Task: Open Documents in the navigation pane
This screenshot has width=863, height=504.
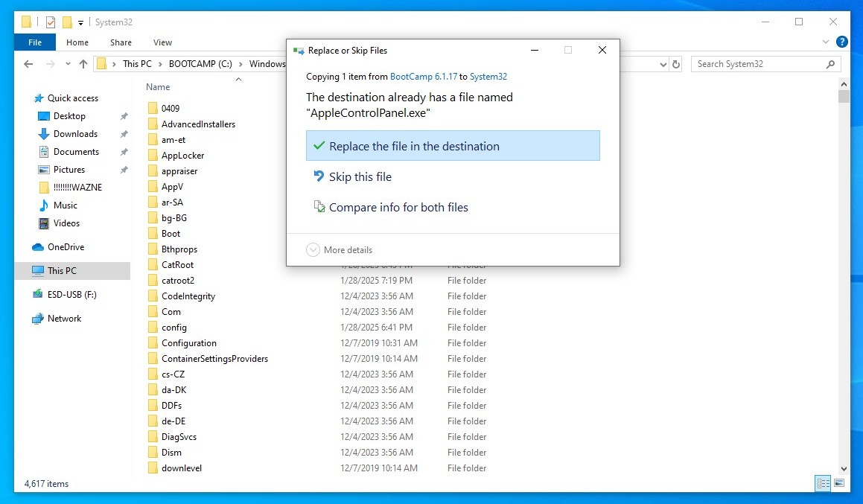Action: [x=76, y=152]
